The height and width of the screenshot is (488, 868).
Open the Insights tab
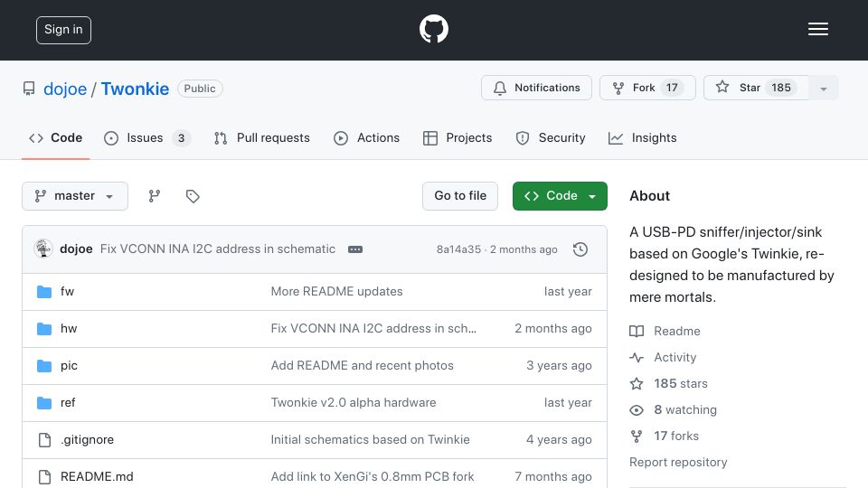click(x=642, y=137)
